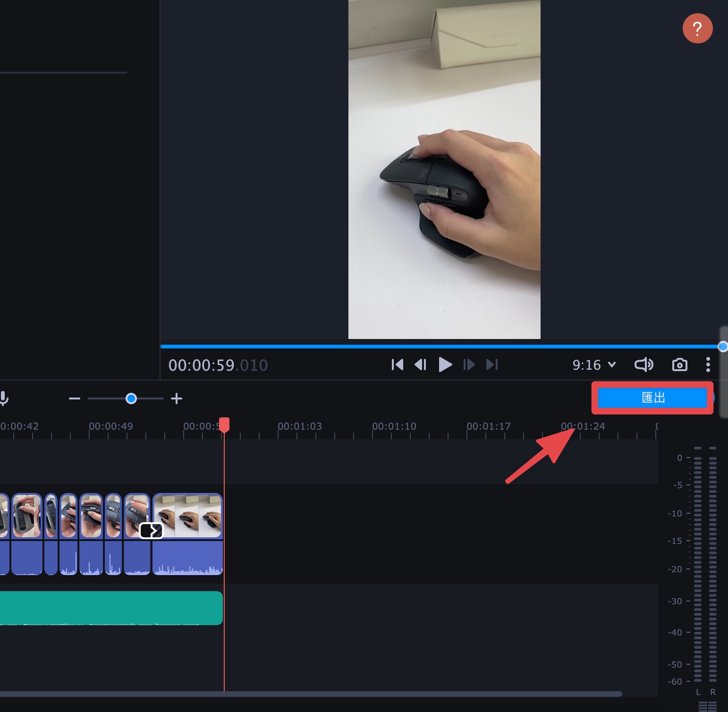Open the three-dot more options menu
Screen dimensions: 728x712
[708, 364]
